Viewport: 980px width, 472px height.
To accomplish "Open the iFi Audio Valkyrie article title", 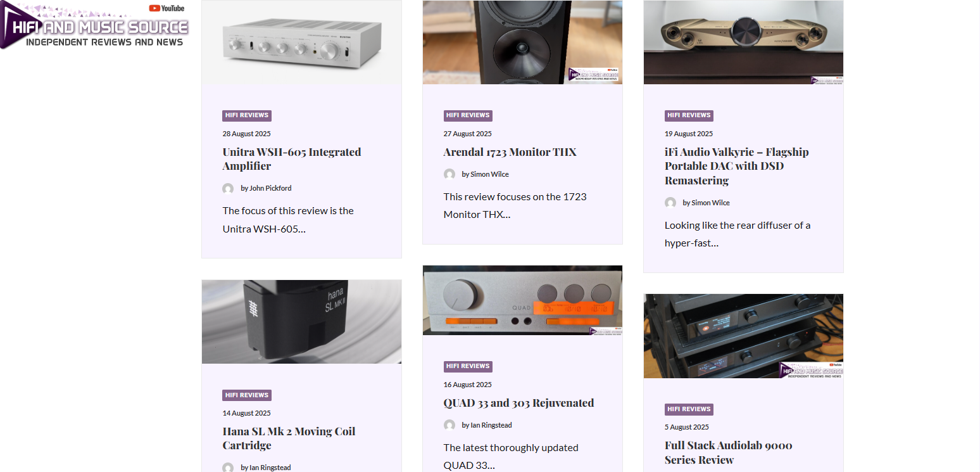I will pyautogui.click(x=737, y=166).
